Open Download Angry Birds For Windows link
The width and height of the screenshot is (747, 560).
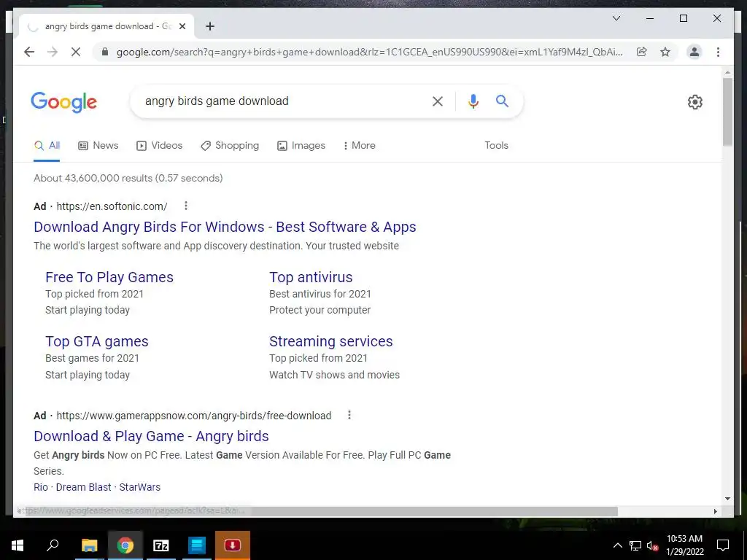[x=225, y=227]
